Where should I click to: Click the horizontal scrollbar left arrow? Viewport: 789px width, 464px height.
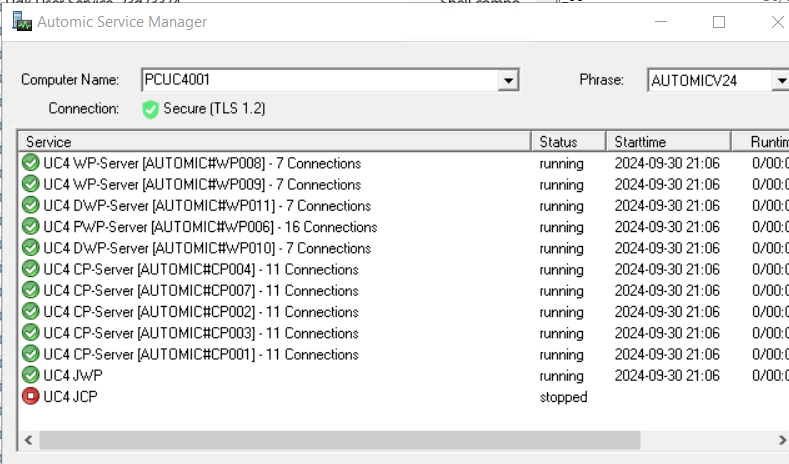(29, 440)
